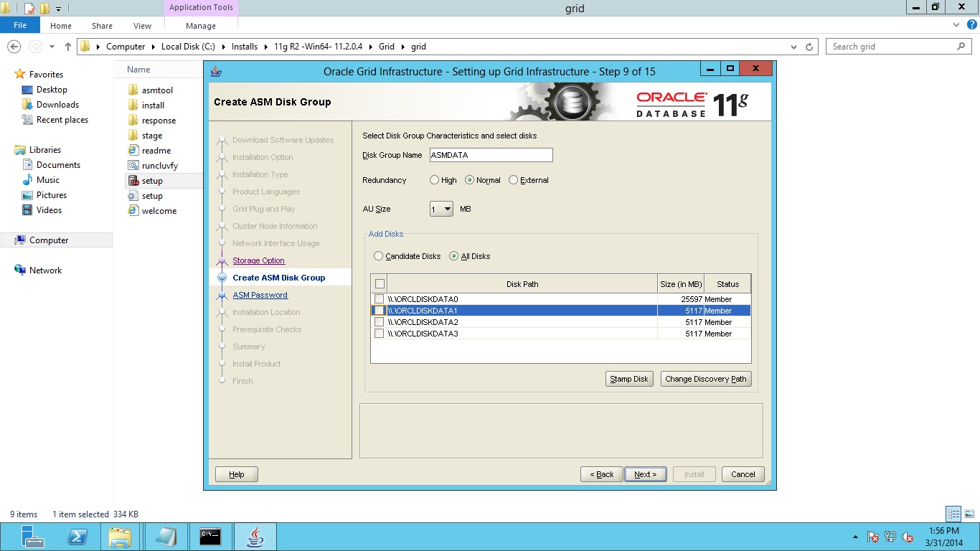This screenshot has width=980, height=551.
Task: Open installer Help
Action: pos(237,474)
